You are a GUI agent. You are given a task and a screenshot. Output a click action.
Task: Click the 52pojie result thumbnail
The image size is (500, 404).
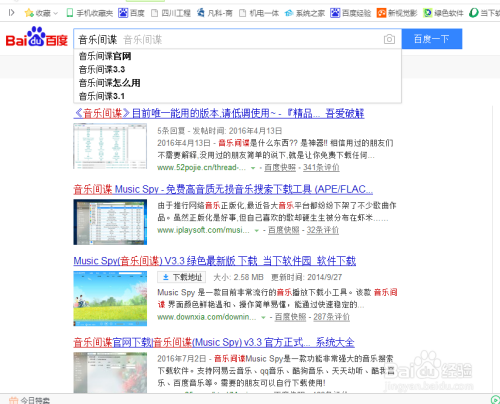click(110, 146)
